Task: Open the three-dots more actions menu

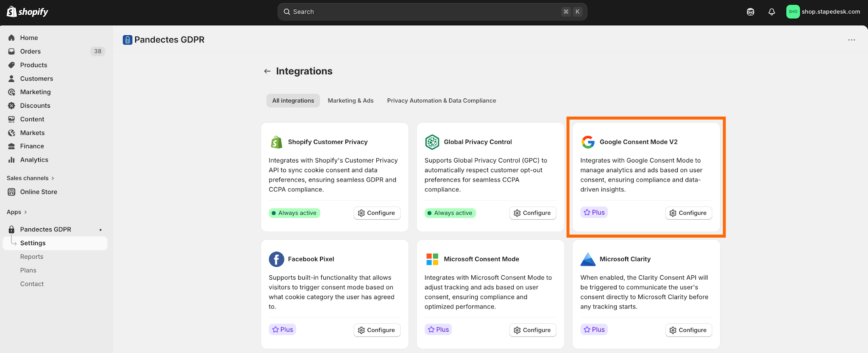Action: (851, 40)
